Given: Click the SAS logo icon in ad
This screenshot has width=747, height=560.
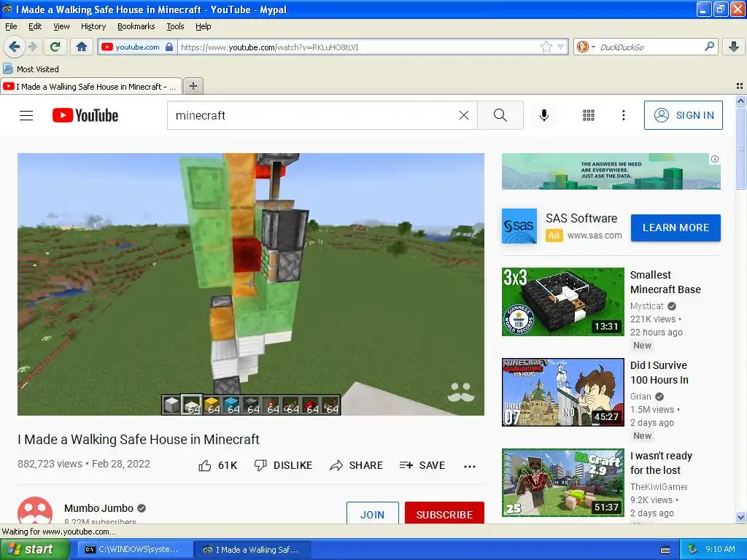Looking at the screenshot, I should [519, 226].
